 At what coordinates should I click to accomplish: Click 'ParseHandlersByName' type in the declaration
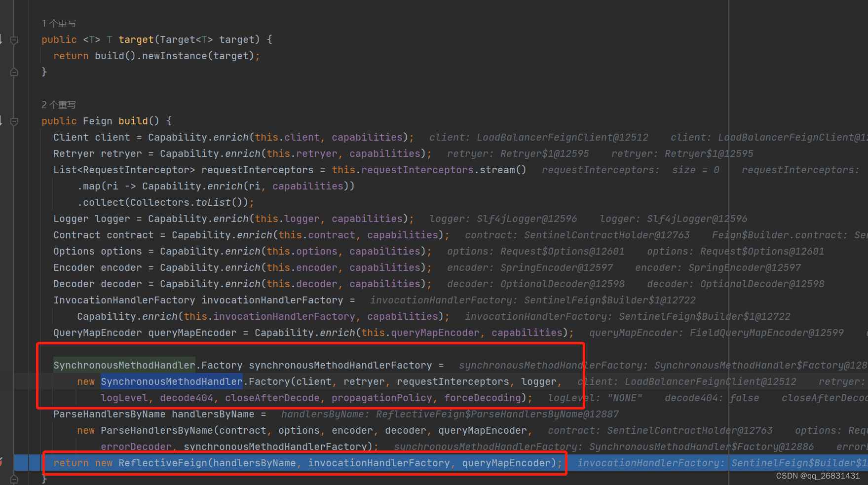(110, 414)
